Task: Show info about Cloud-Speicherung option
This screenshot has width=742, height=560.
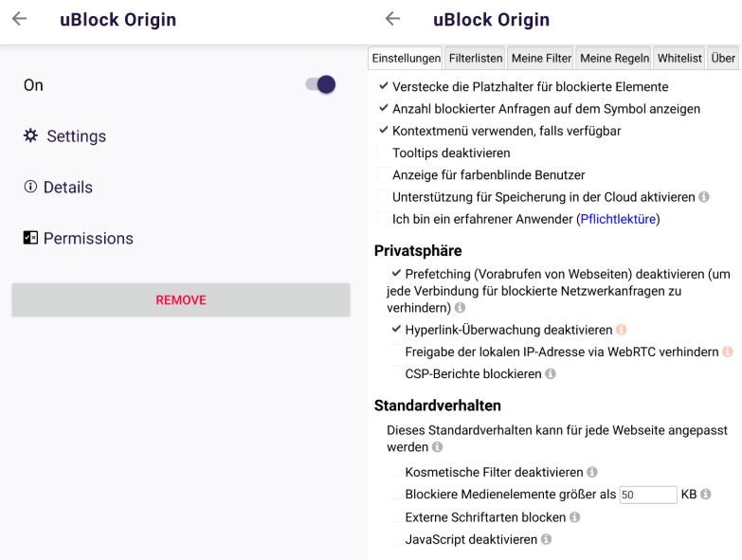Action: (x=704, y=197)
